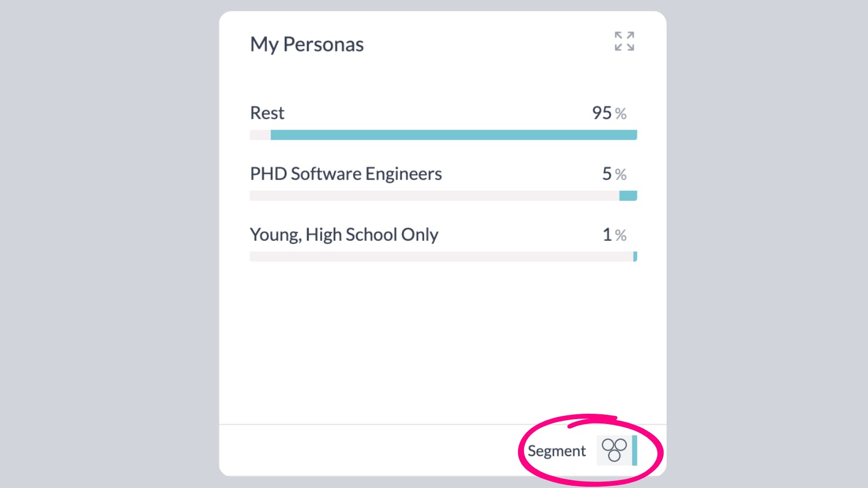Click the teal indicator beside Segment icon
The height and width of the screenshot is (488, 868).
pos(634,450)
